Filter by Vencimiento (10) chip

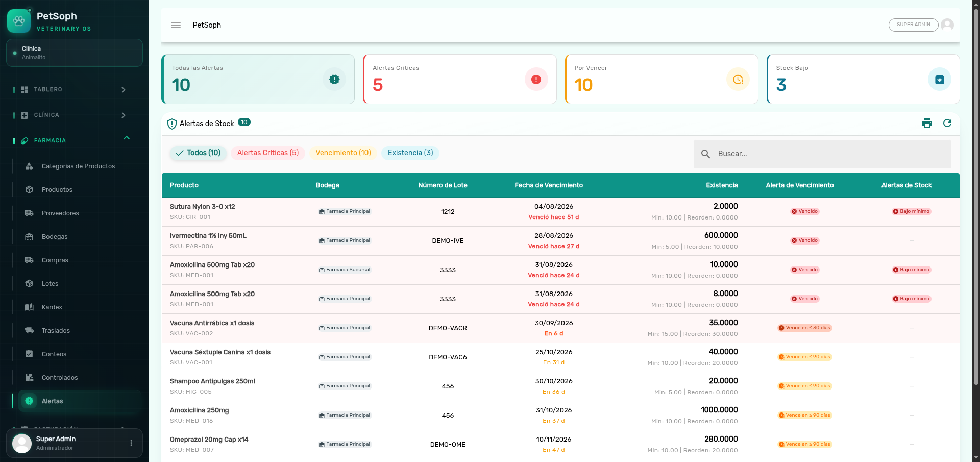click(343, 153)
